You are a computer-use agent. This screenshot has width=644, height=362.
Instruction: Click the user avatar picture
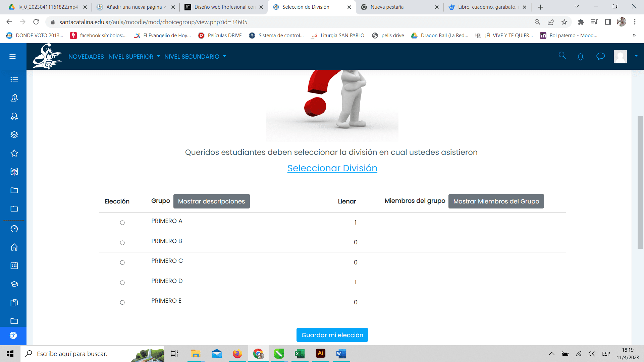click(x=620, y=56)
